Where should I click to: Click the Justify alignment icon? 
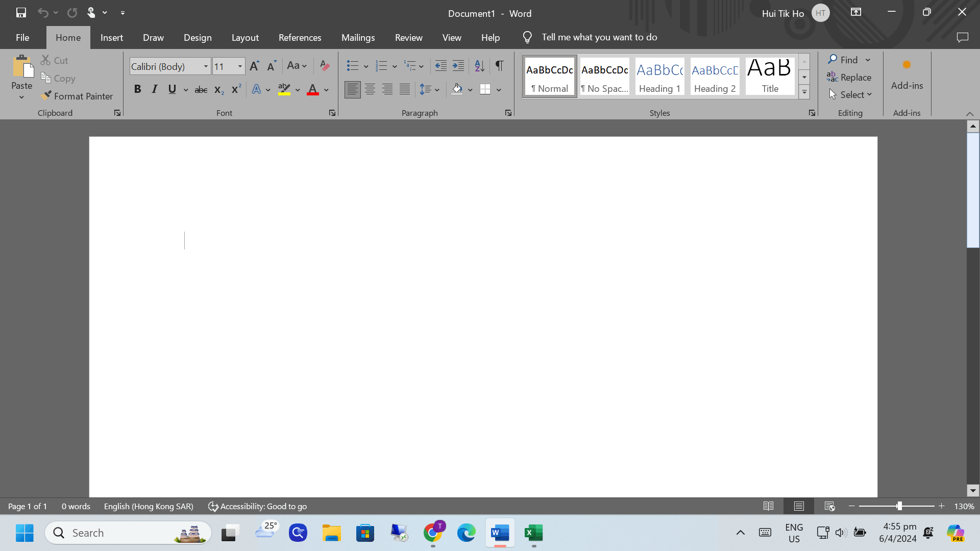(x=405, y=89)
